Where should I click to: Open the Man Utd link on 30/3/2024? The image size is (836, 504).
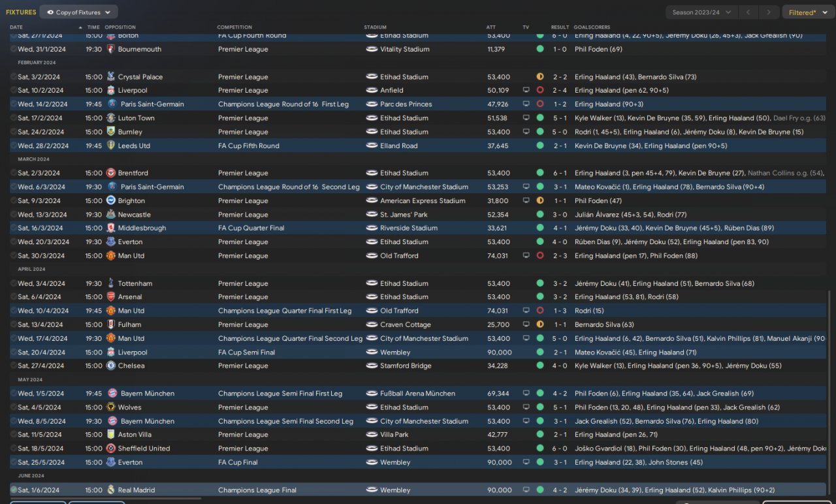(x=131, y=256)
